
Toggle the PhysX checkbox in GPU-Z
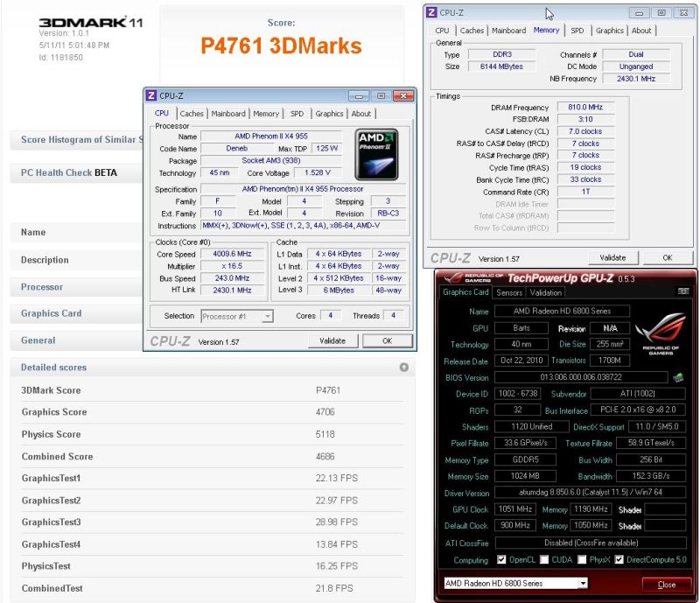coord(582,559)
